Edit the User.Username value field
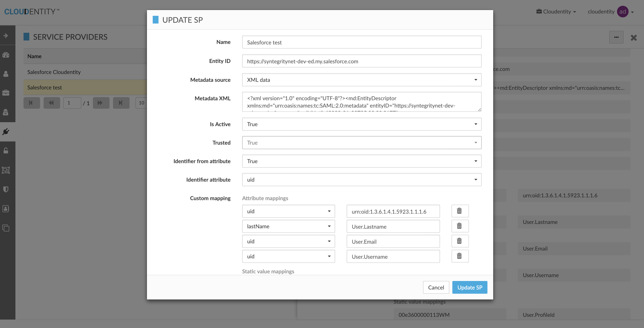The width and height of the screenshot is (644, 328). coord(393,256)
